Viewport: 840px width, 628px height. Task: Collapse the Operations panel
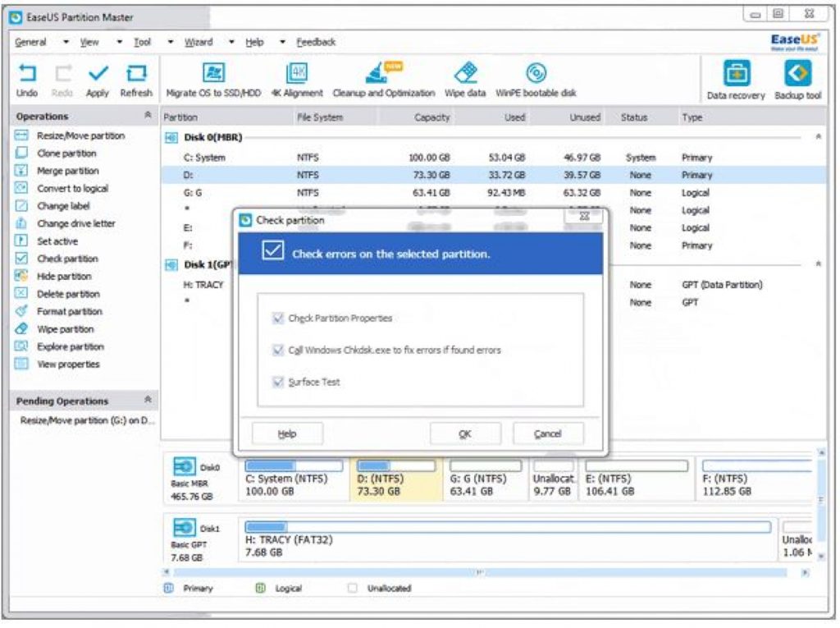tap(148, 115)
